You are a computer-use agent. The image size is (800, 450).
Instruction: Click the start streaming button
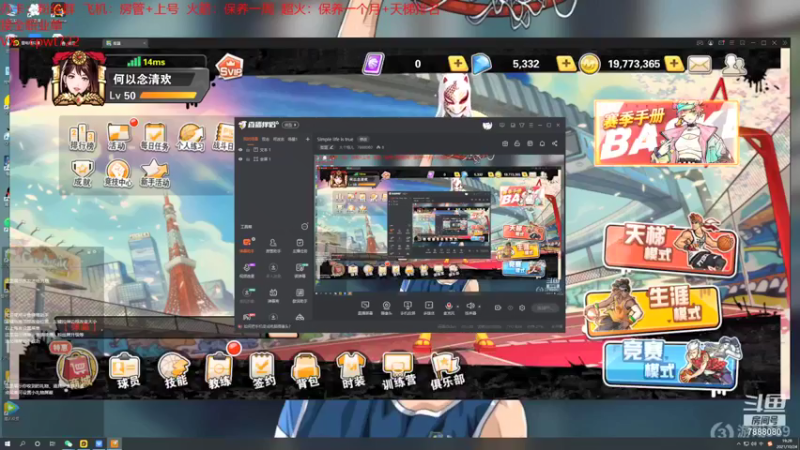click(544, 308)
